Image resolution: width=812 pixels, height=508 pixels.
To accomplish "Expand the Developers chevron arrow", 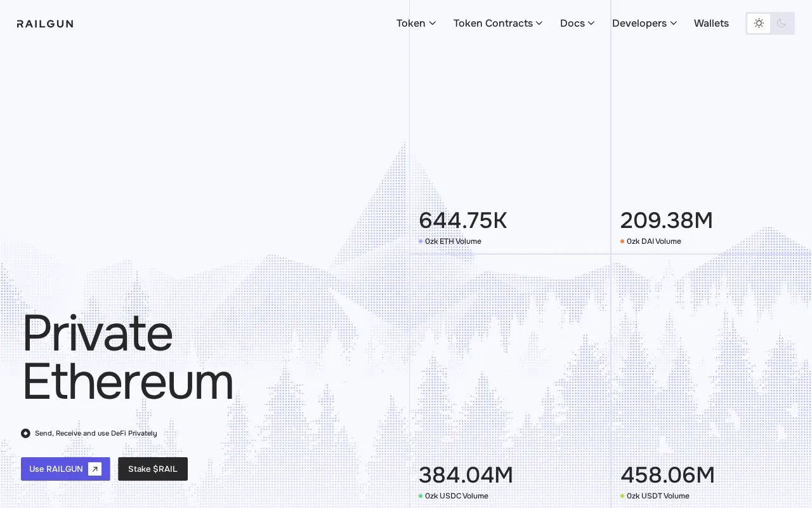I will [674, 23].
